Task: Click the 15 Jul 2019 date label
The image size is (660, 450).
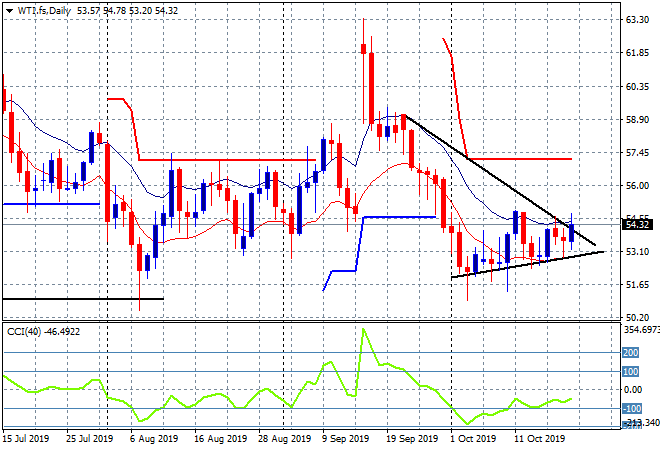Action: coord(26,439)
